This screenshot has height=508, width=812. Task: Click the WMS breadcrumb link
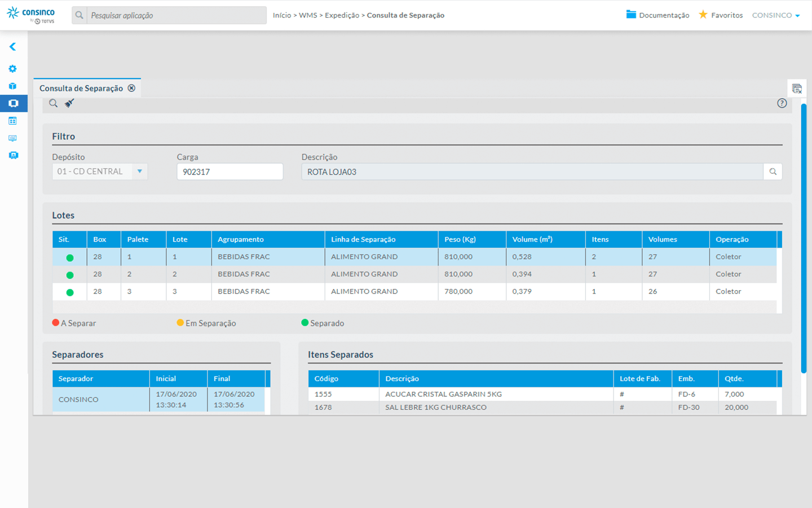[308, 15]
